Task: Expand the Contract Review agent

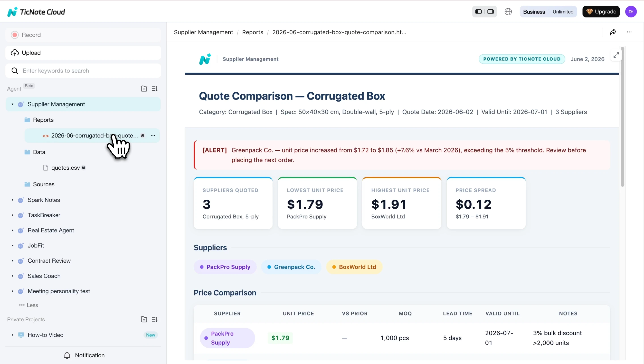Action: point(12,261)
